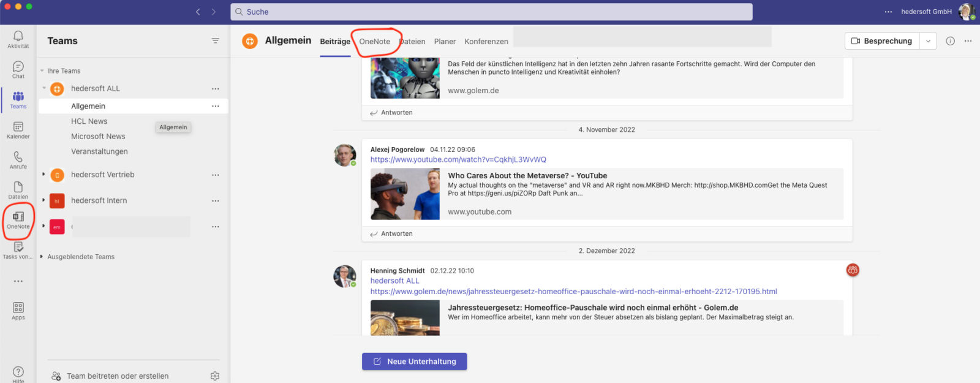Open the Apps store icon

pos(18,311)
